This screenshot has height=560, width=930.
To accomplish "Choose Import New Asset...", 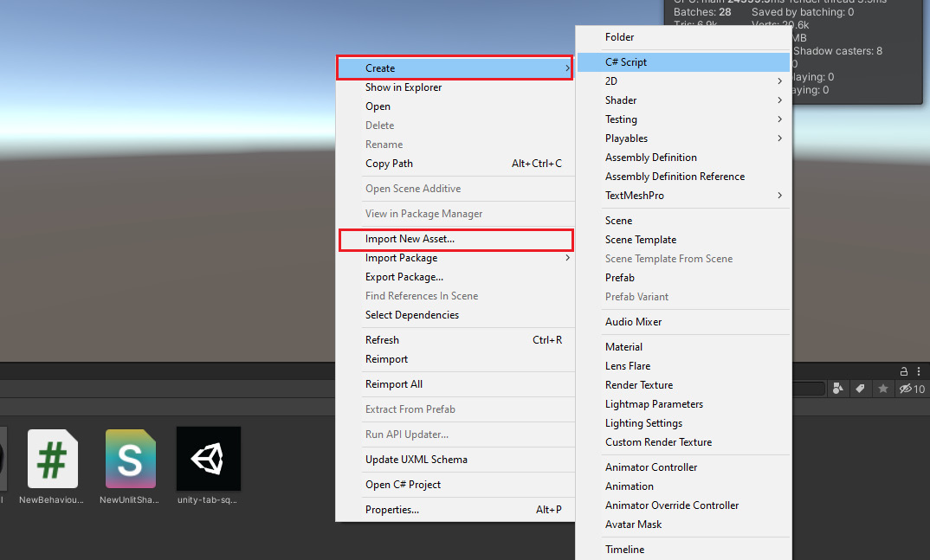I will [x=455, y=239].
